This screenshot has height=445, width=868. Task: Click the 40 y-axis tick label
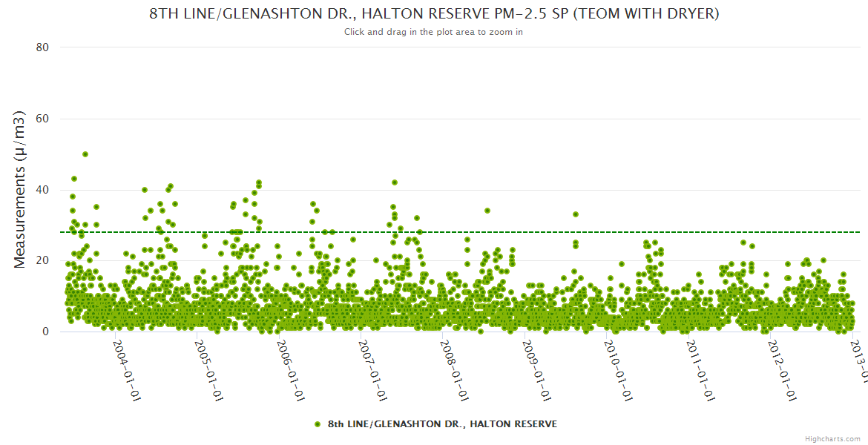tap(42, 190)
